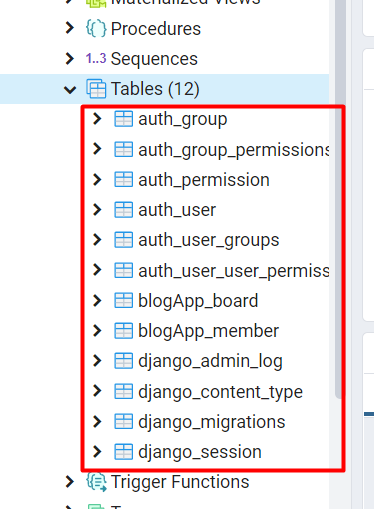Expand the Procedures node
Image resolution: width=374 pixels, height=509 pixels.
(x=69, y=28)
